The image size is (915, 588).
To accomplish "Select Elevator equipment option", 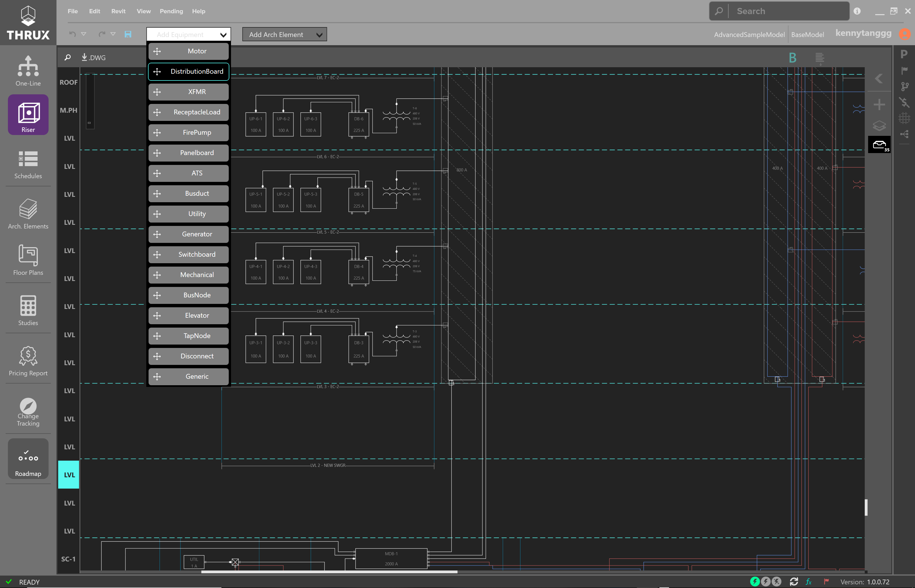I will 189,315.
